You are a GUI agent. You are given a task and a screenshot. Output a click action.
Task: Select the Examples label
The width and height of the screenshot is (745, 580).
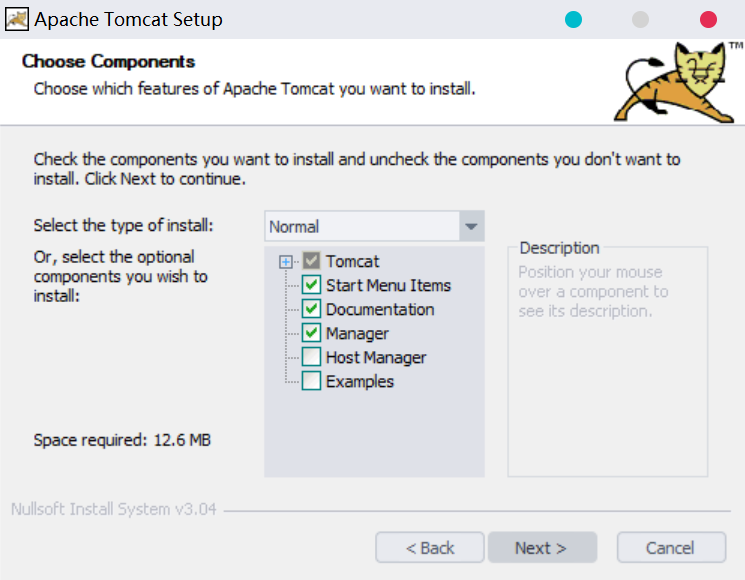(360, 381)
